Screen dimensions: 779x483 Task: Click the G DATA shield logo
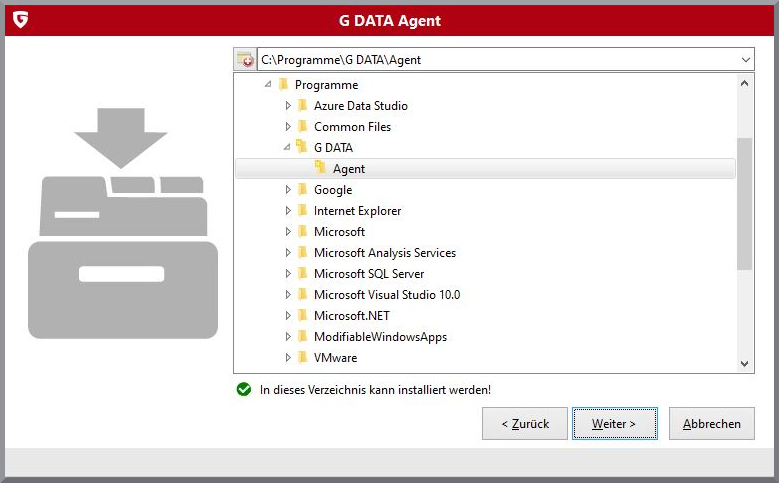point(20,20)
